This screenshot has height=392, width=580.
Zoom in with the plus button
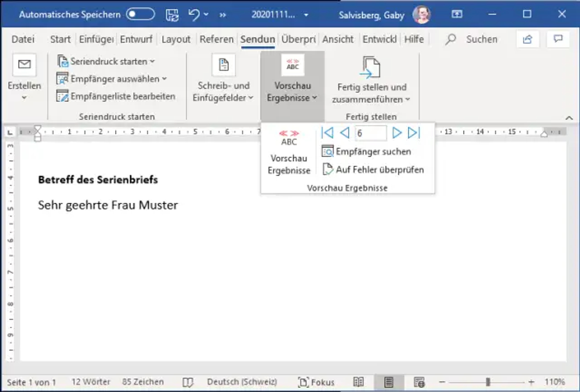tap(531, 382)
